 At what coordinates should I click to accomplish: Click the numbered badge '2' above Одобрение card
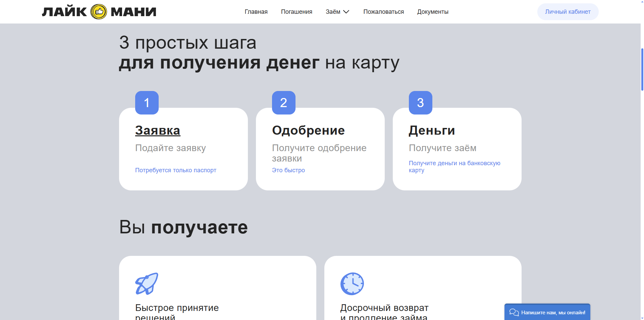point(283,102)
